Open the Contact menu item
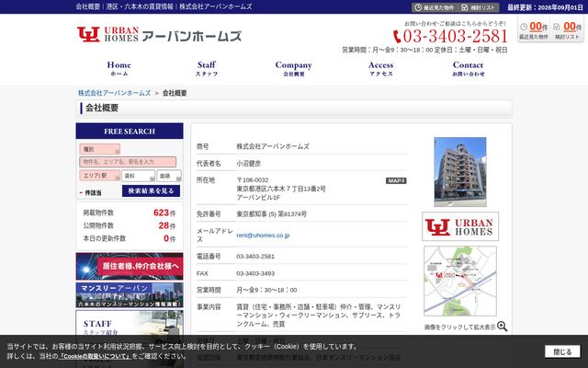 [x=468, y=68]
